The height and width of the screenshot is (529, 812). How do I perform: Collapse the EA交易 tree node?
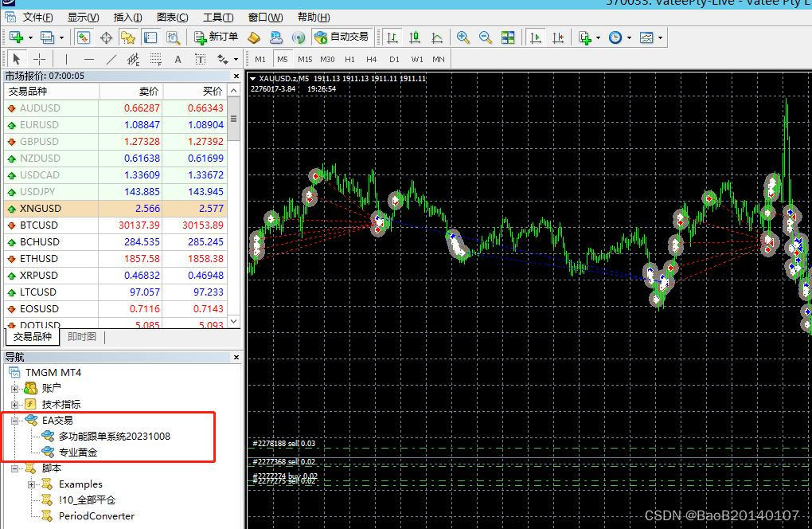pos(14,421)
